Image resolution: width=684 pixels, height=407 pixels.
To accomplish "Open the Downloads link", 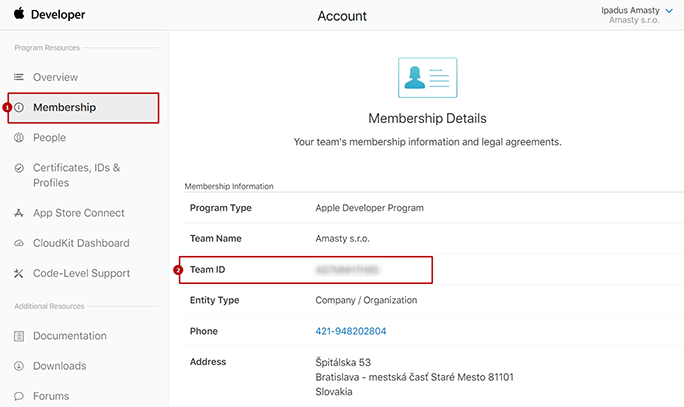I will pyautogui.click(x=60, y=366).
